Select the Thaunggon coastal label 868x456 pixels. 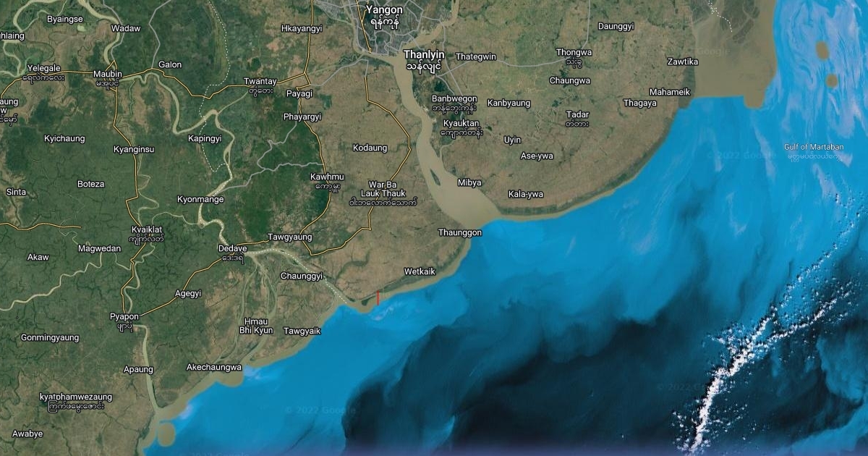[460, 232]
